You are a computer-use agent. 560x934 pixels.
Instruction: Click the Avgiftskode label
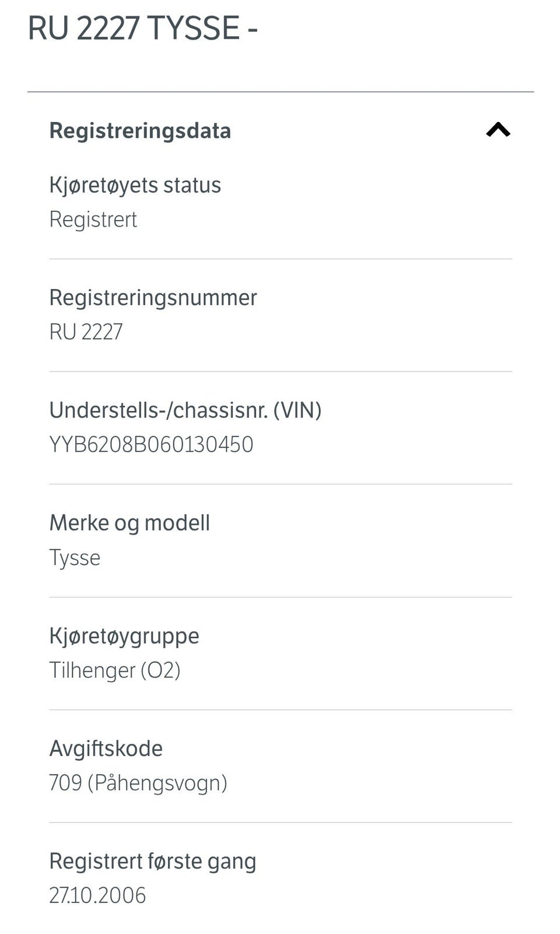[x=106, y=748]
